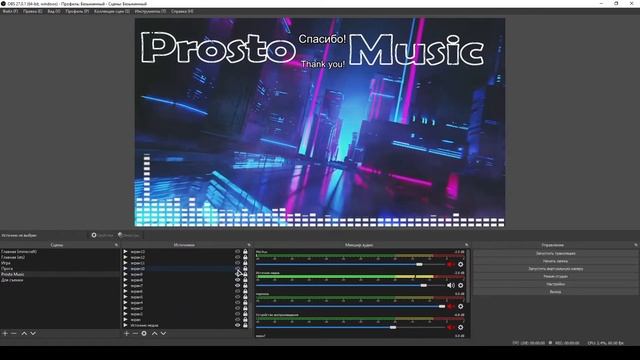Expand the экран9 source group arrow
Image resolution: width=640 pixels, height=360 pixels.
click(126, 275)
